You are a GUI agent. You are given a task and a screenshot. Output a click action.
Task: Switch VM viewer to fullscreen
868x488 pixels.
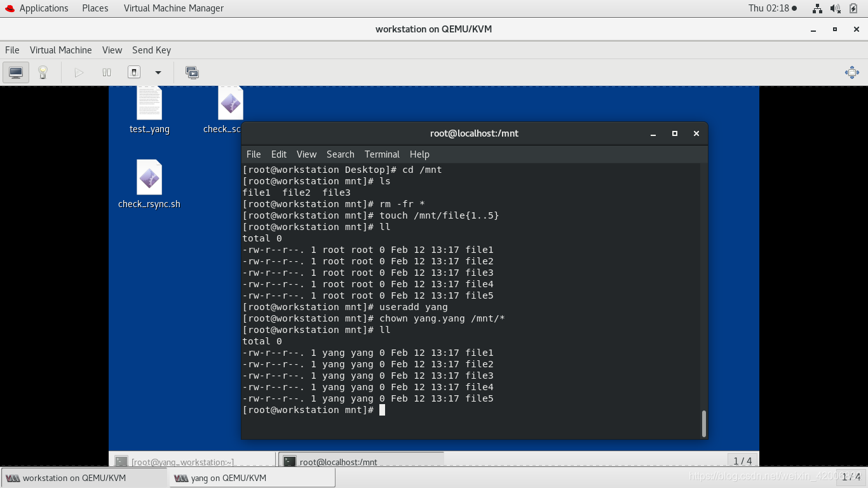point(852,72)
